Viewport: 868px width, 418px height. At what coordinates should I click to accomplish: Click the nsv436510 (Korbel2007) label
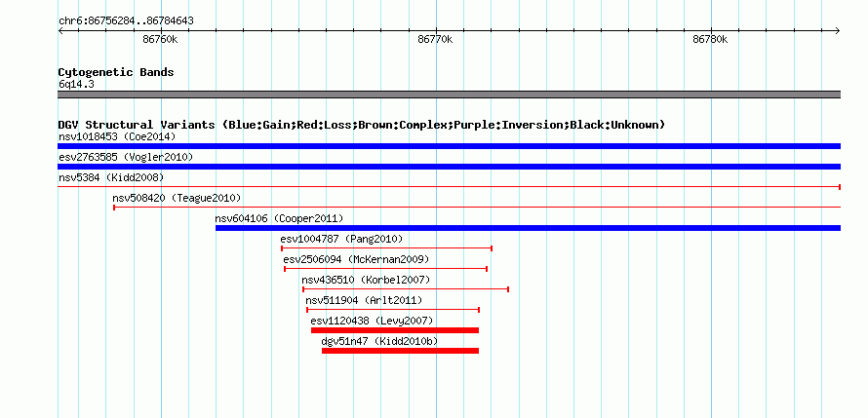pyautogui.click(x=366, y=280)
